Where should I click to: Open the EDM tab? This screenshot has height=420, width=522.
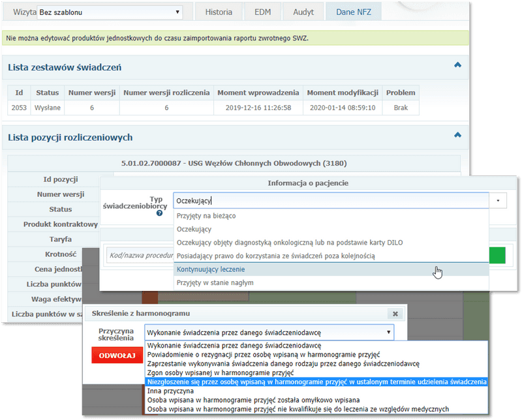pyautogui.click(x=263, y=12)
